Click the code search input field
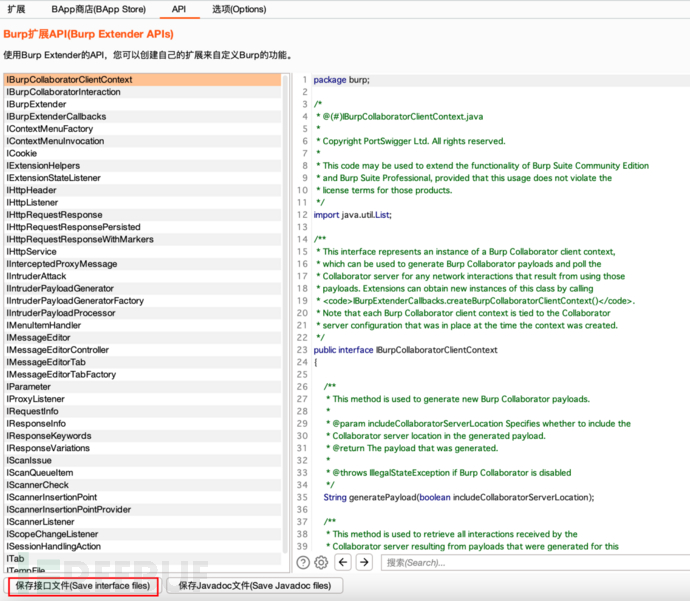Screen dimensions: 690x601 (530, 563)
